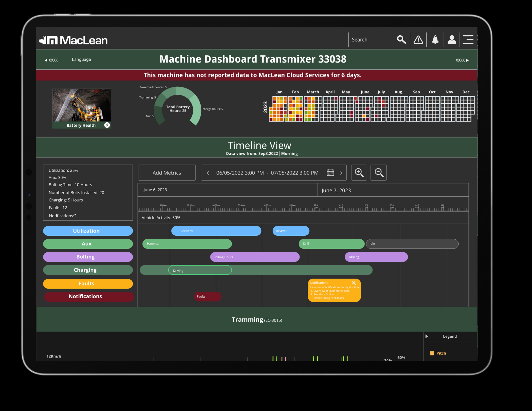Click the zoom out timeline icon
The width and height of the screenshot is (532, 411).
(379, 173)
